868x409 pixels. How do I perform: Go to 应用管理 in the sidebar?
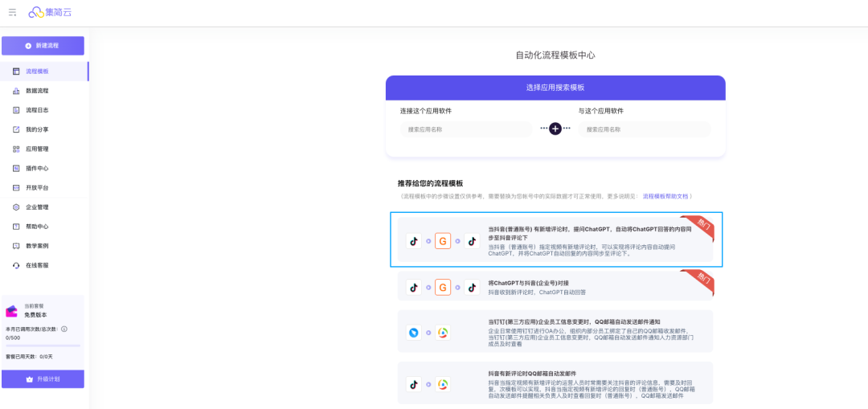coord(44,149)
